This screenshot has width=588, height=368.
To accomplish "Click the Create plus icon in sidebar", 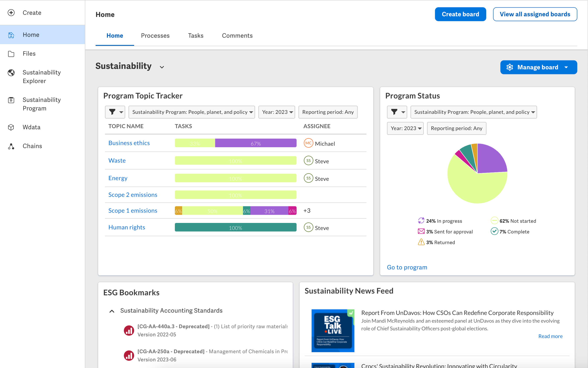I will click(11, 13).
